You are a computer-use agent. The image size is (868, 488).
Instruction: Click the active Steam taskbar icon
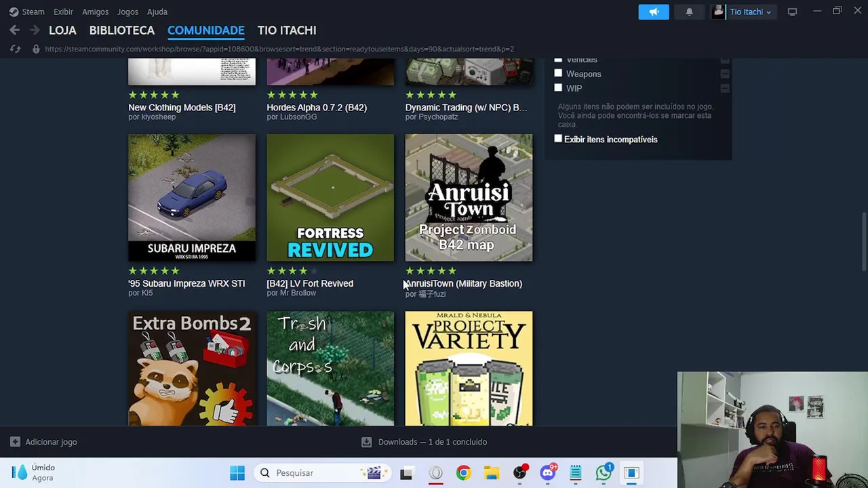click(631, 473)
